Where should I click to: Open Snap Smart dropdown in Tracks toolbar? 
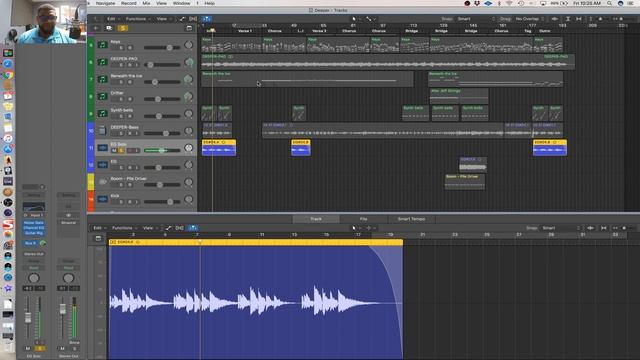[476, 19]
